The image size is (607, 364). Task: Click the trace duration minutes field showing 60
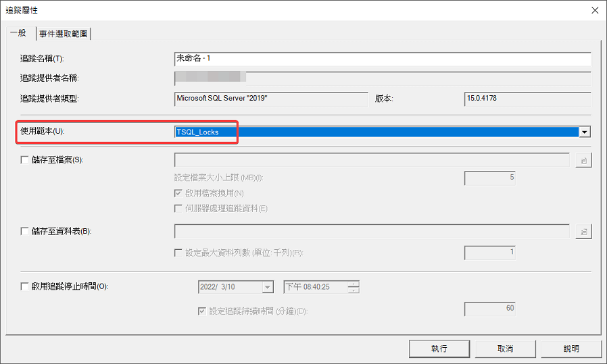coord(490,309)
